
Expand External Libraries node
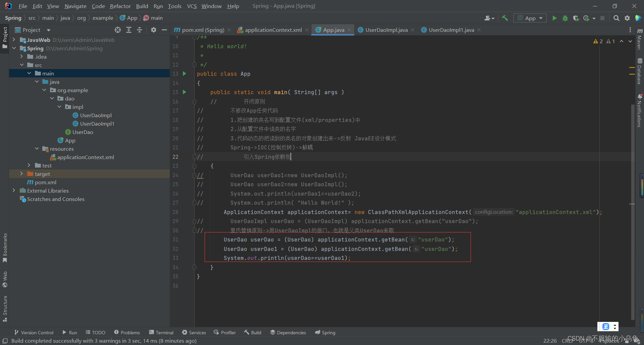pyautogui.click(x=14, y=190)
